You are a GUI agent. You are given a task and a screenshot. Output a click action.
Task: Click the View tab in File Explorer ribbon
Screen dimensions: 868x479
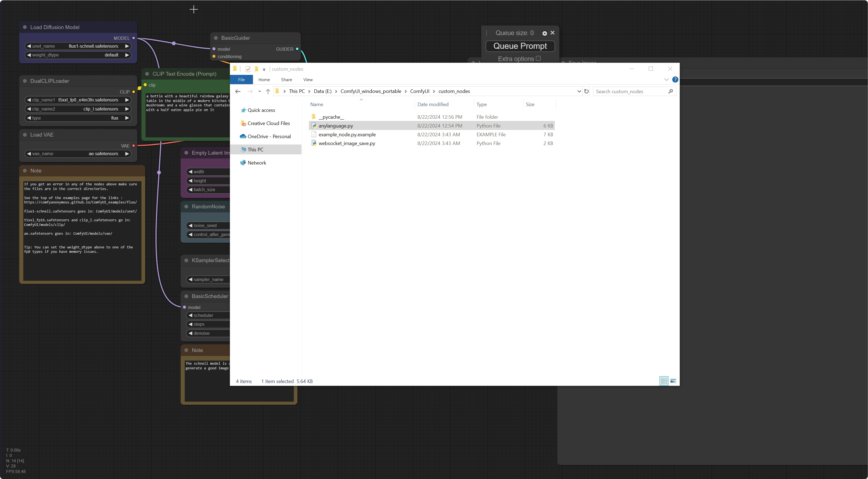point(307,80)
